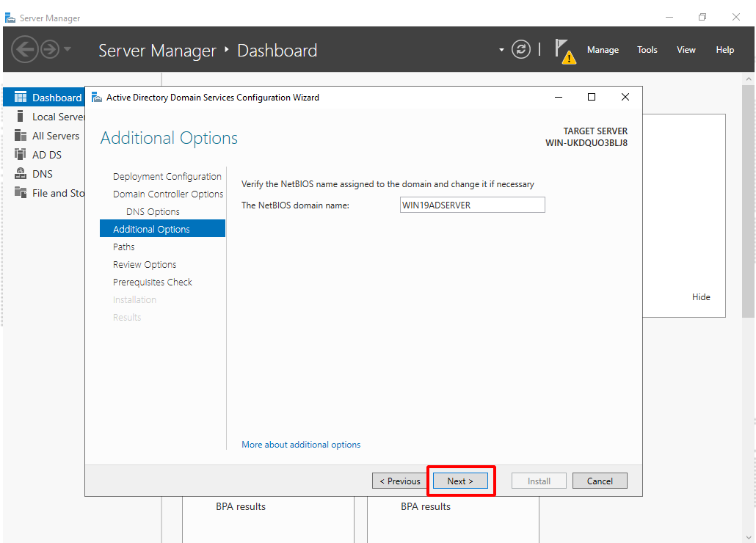Select the All Servers sidebar icon

click(x=21, y=136)
